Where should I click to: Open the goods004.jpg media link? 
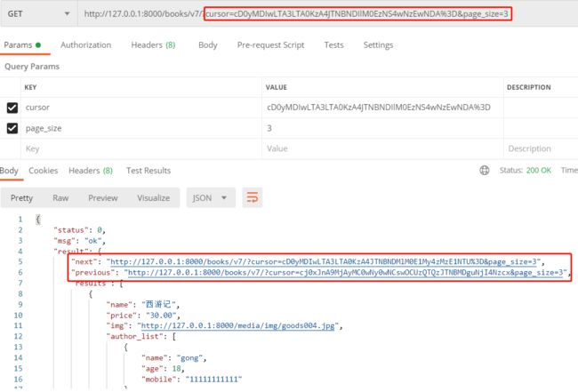click(237, 325)
